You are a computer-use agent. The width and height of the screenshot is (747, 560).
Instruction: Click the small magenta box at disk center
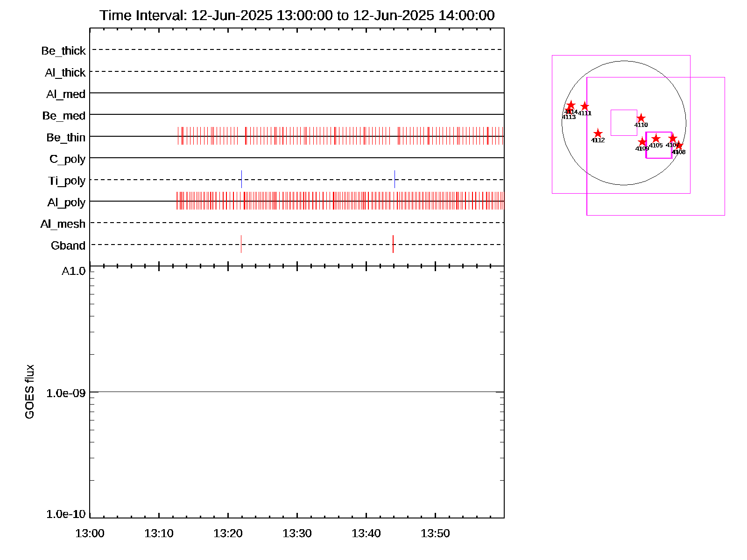point(624,123)
